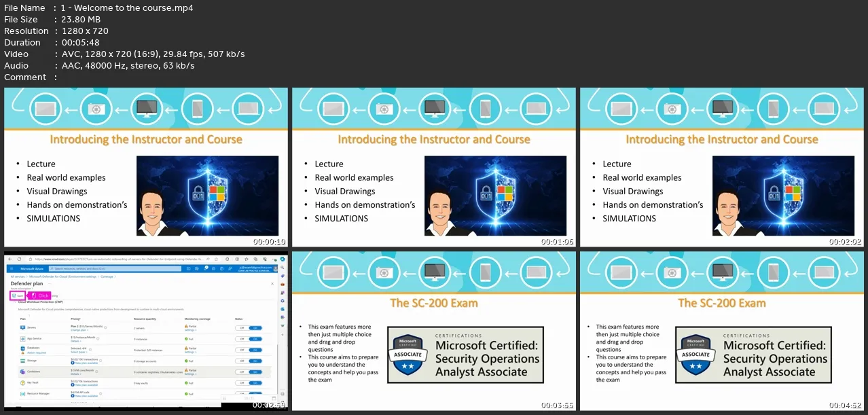The width and height of the screenshot is (868, 415).
Task: Click the 'SIMULATIONS' bullet in the 00:00:10 slide
Action: point(54,218)
